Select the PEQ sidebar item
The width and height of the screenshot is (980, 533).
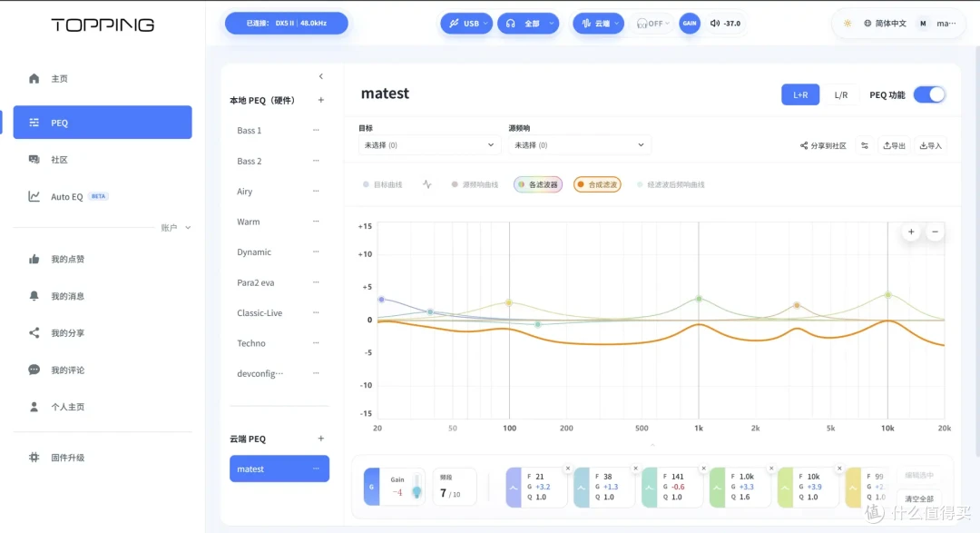coord(103,123)
